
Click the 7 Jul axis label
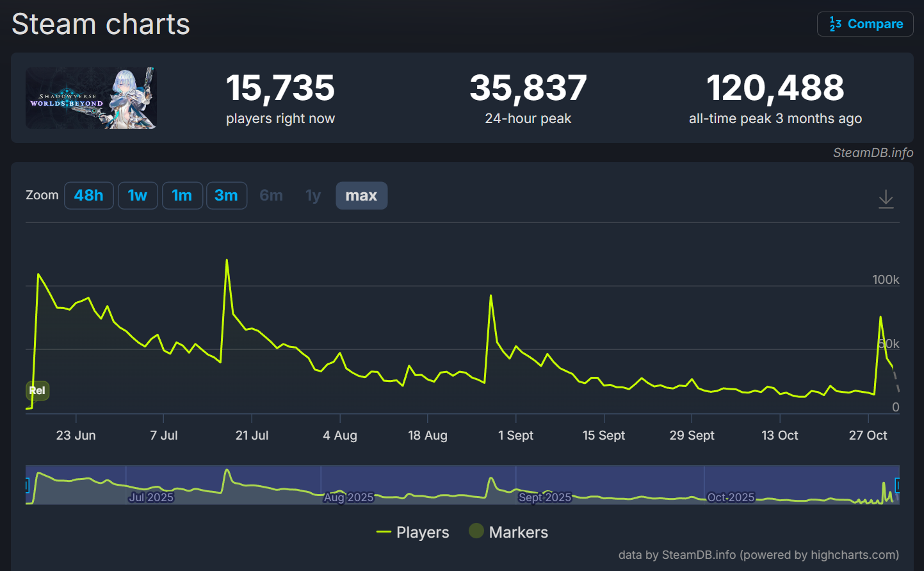coord(164,435)
